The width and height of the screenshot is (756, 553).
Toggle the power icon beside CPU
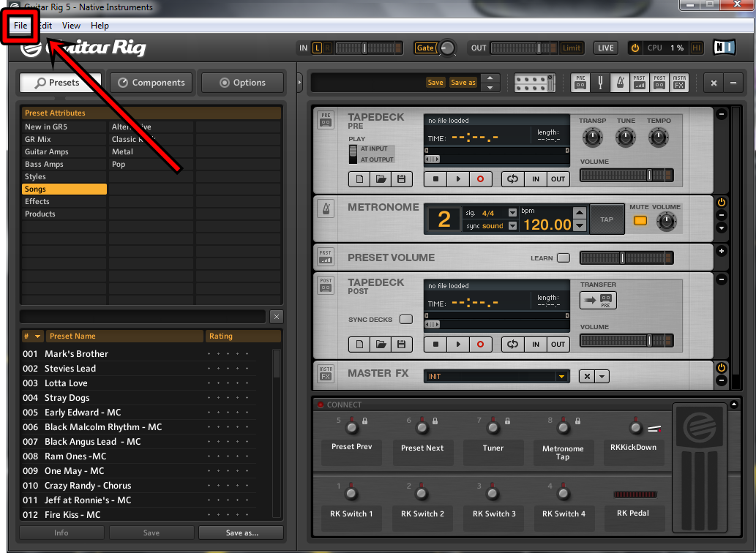(635, 48)
